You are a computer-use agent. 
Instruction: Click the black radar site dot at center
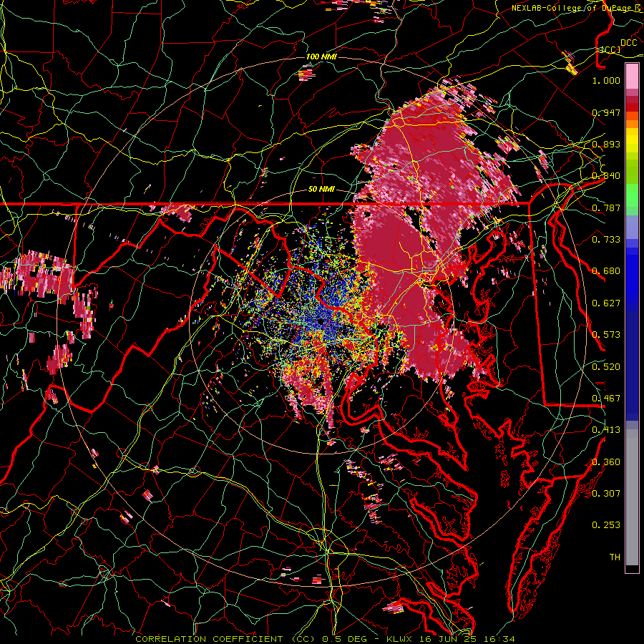click(321, 322)
